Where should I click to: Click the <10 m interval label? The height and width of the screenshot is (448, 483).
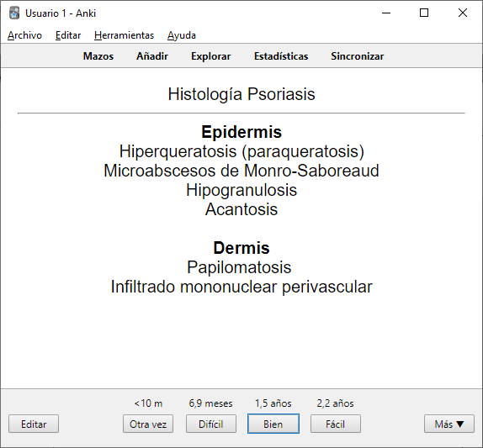[x=148, y=403]
